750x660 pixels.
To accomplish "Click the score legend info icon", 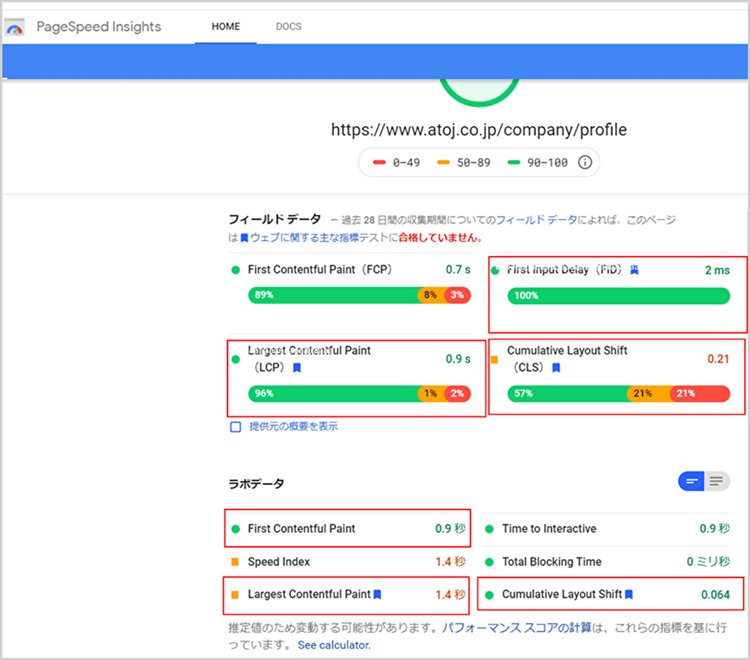I will (x=585, y=163).
